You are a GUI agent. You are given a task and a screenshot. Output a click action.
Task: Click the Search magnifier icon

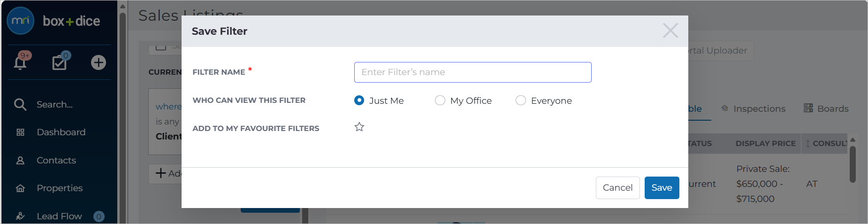coord(20,104)
